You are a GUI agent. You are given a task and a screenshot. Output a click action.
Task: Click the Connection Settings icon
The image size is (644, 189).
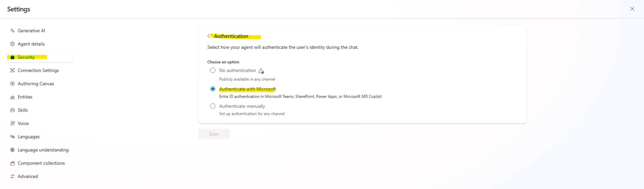[12, 71]
